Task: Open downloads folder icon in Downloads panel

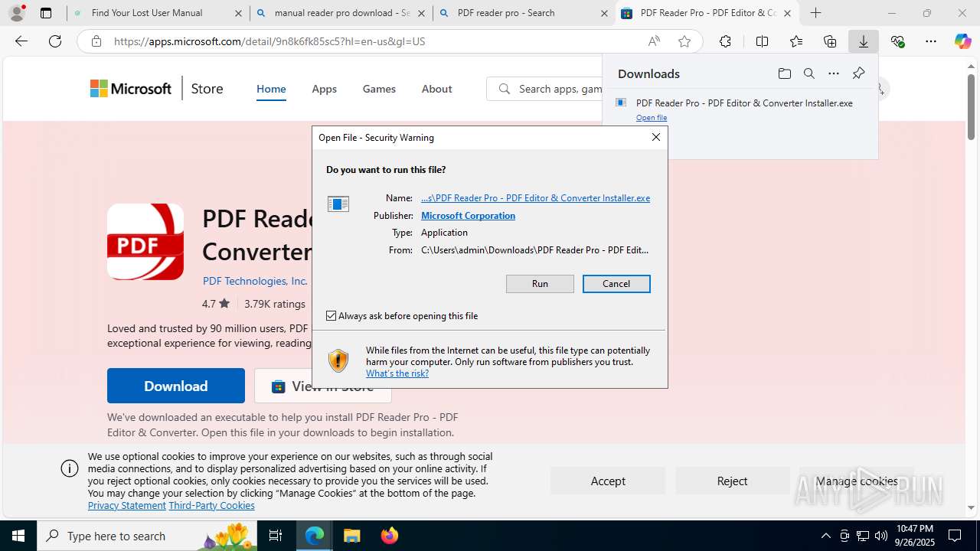Action: [x=785, y=73]
